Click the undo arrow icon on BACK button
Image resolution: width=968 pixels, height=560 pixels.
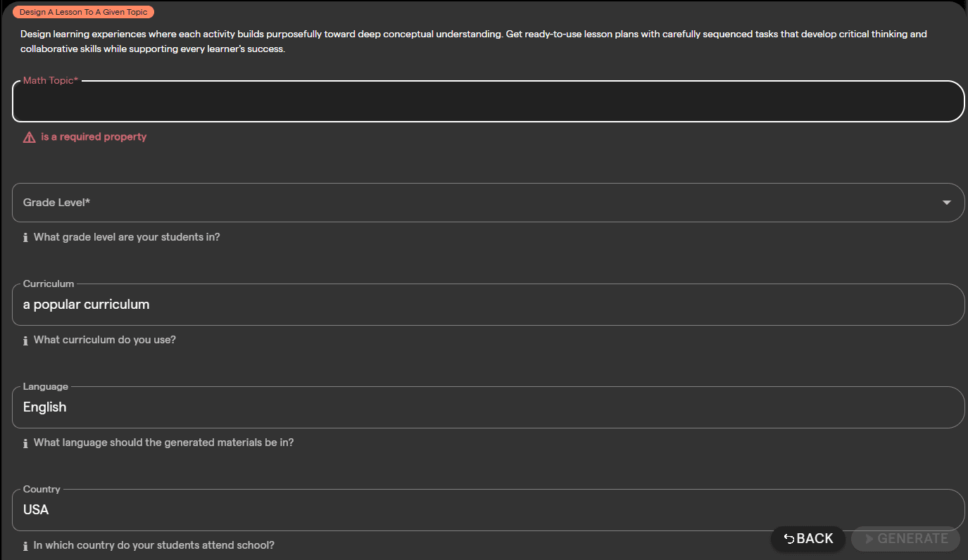[x=789, y=539]
